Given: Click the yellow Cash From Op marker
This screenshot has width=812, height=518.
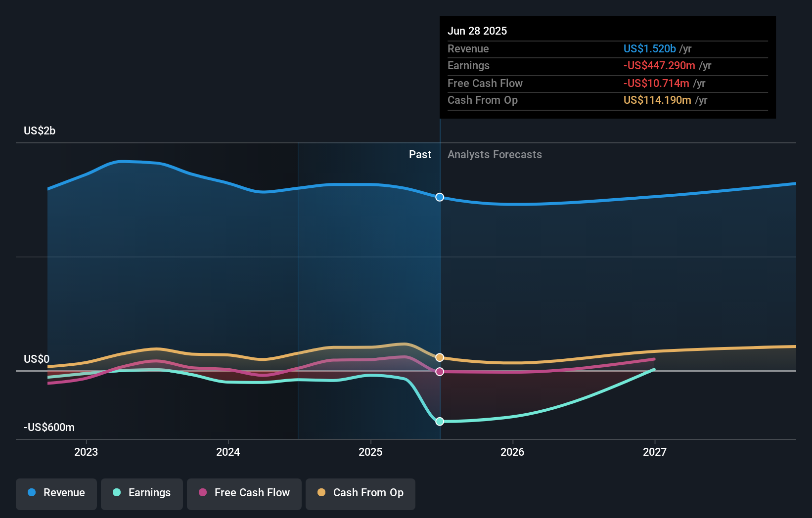Looking at the screenshot, I should pyautogui.click(x=439, y=357).
